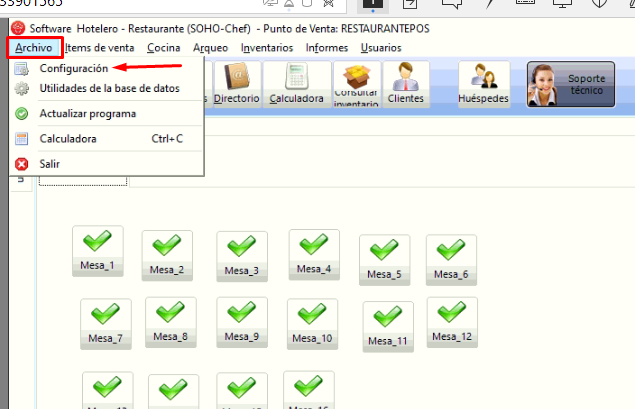Select table Mesa_1
635x409 pixels.
(x=98, y=250)
